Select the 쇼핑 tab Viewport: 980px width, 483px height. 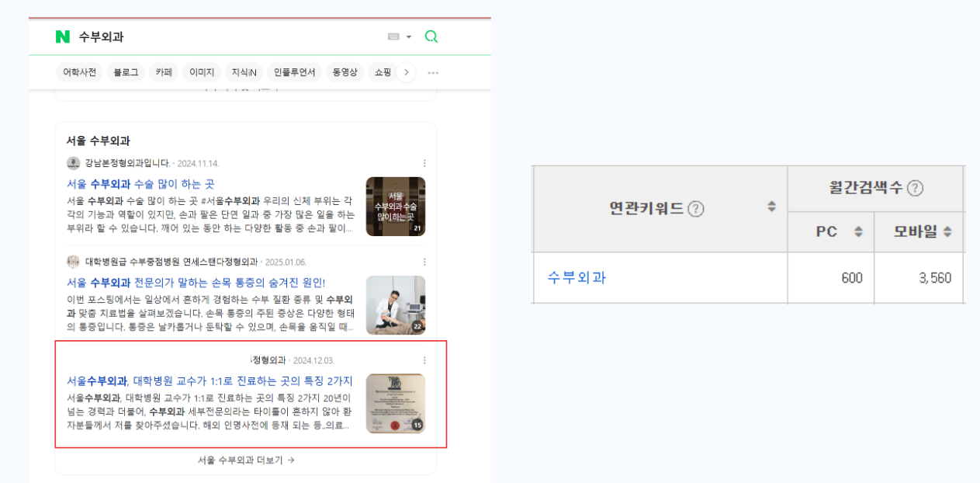[x=383, y=72]
